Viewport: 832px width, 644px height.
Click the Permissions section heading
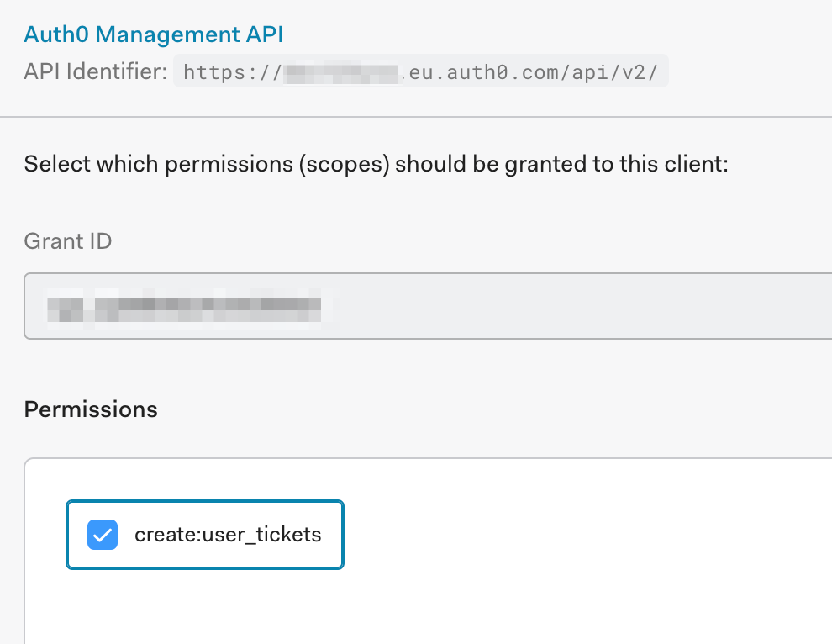[x=90, y=409]
